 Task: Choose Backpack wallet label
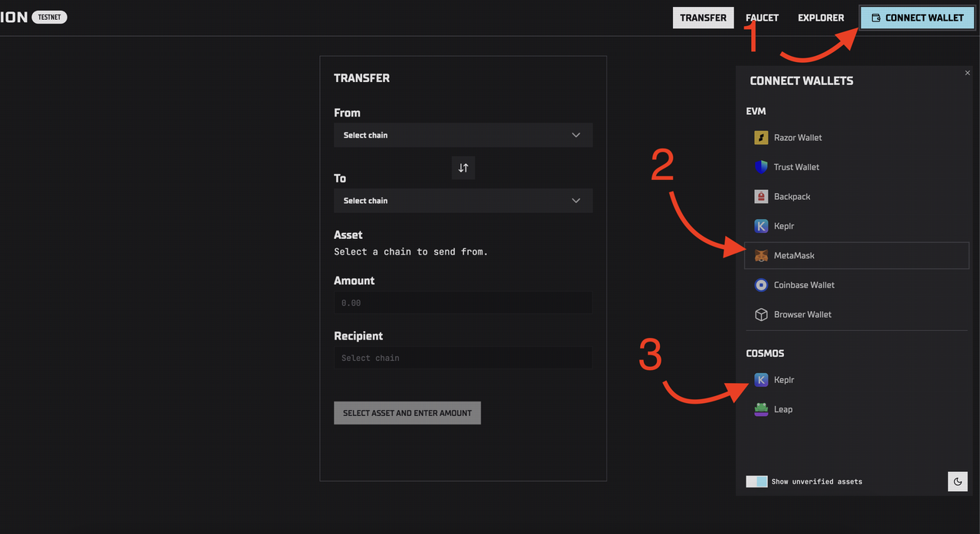[x=792, y=197]
